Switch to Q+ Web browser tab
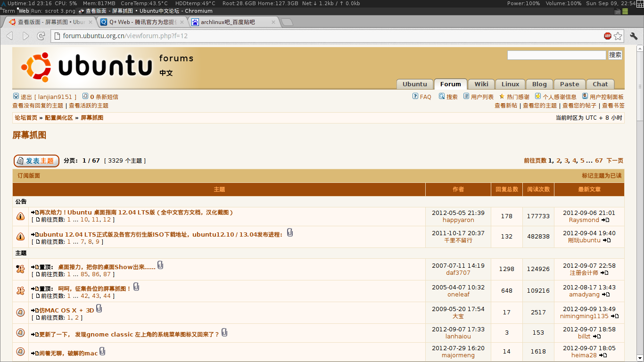 tap(141, 22)
